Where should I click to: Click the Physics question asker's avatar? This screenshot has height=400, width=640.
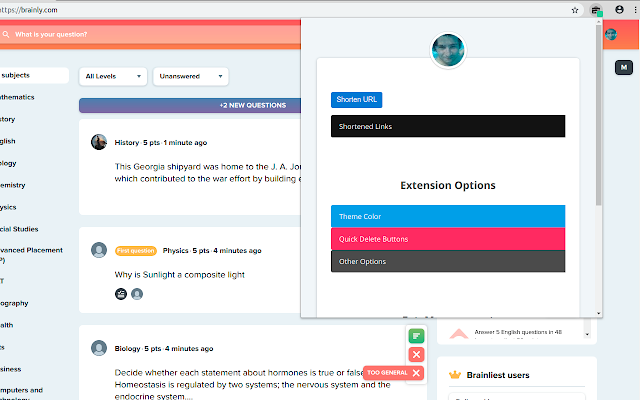coord(99,250)
